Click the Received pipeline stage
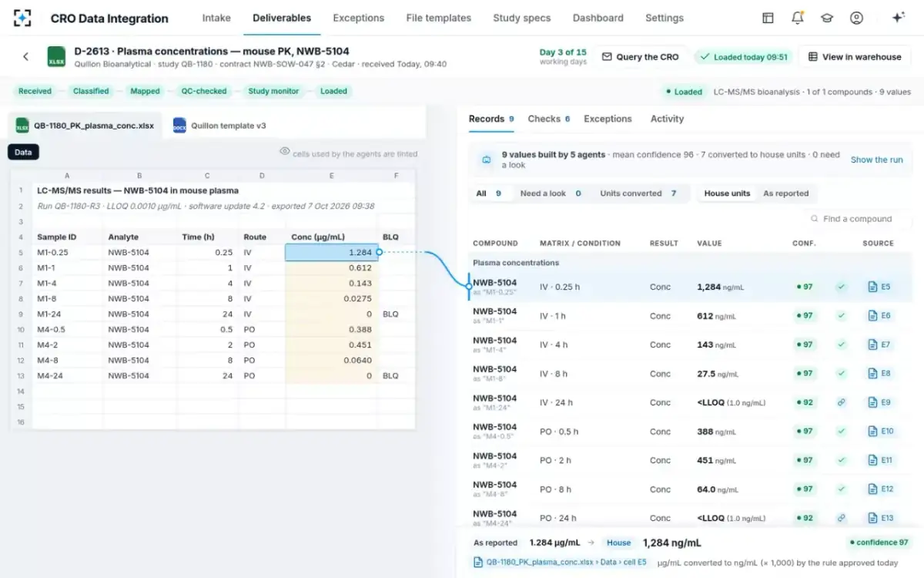 pyautogui.click(x=35, y=91)
